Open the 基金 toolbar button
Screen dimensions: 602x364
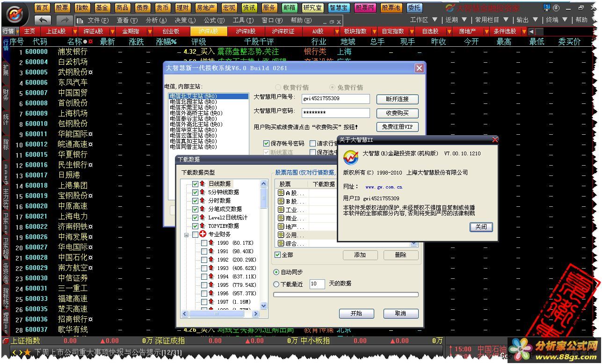(x=102, y=8)
